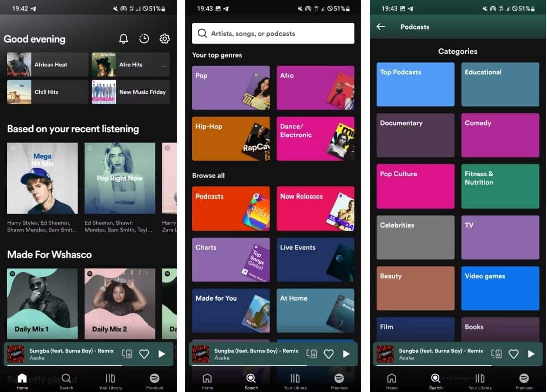Viewport: 547px width, 392px height.
Task: Open Documentary podcast category
Action: (x=416, y=135)
